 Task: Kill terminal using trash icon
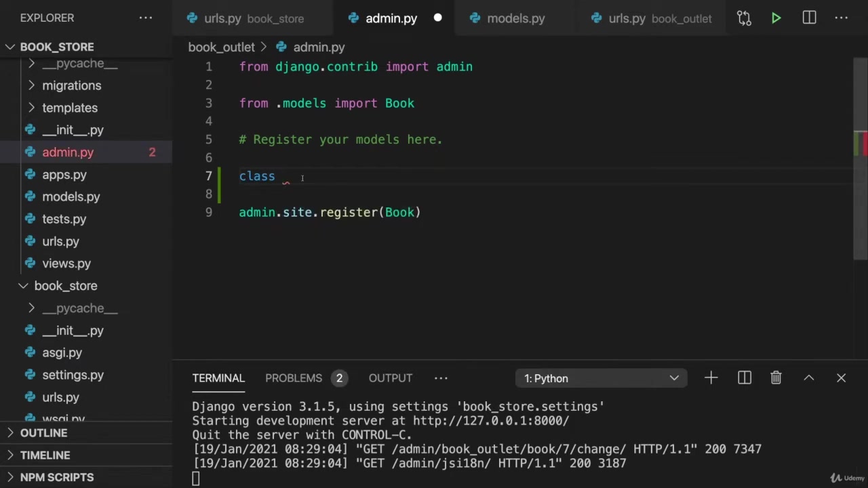tap(776, 378)
